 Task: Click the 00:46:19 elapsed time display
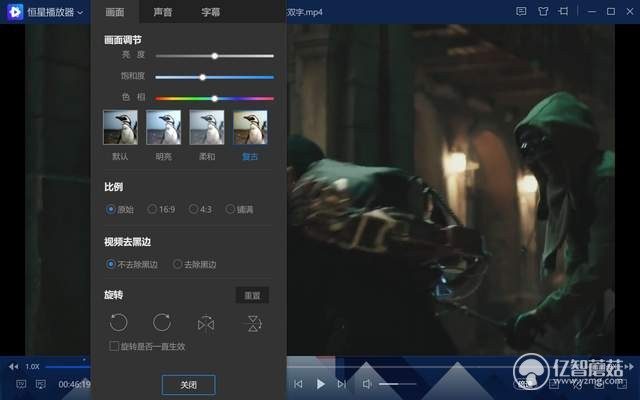(74, 384)
